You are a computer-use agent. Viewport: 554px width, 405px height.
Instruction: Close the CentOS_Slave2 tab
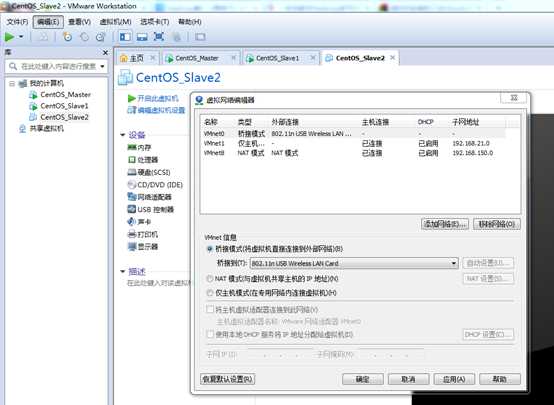coord(393,58)
